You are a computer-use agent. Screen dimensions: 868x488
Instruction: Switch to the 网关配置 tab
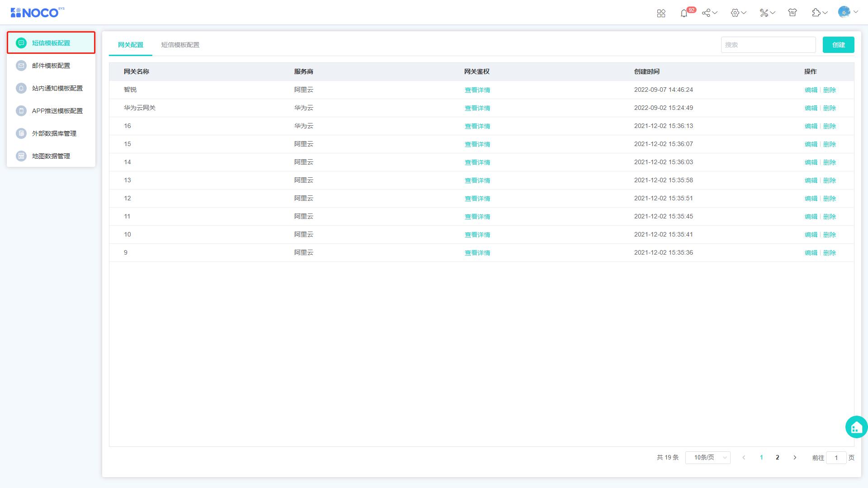[131, 45]
